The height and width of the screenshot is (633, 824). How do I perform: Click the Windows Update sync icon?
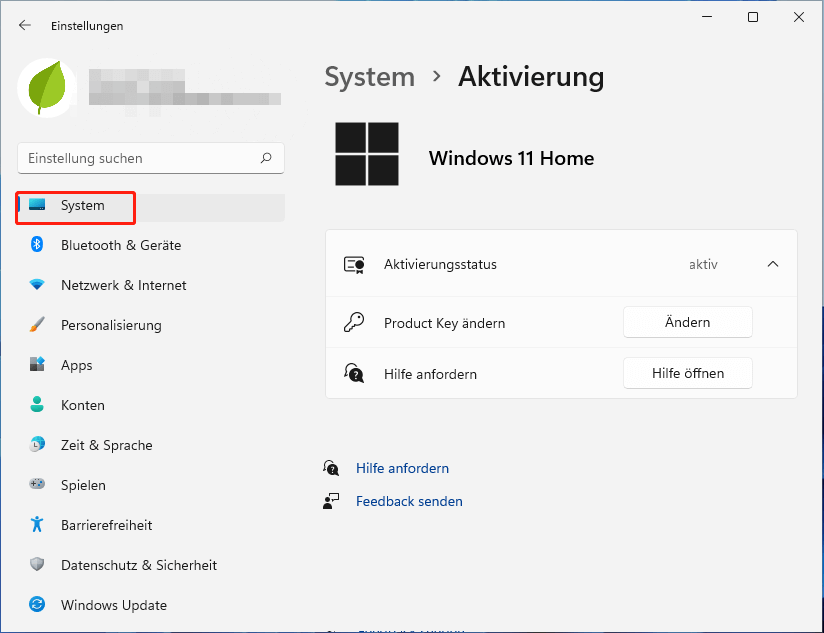click(37, 605)
